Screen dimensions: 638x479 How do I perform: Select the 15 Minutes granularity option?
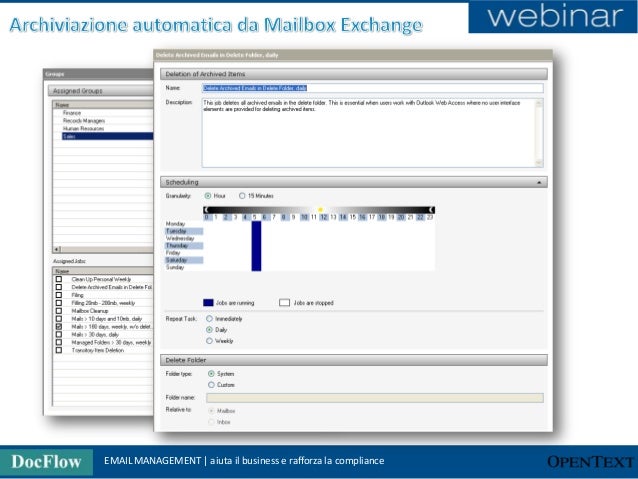click(242, 196)
